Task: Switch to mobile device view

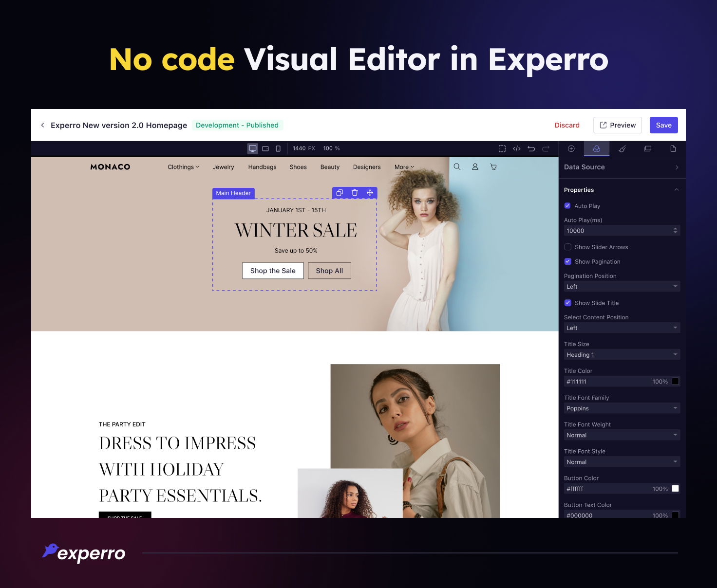Action: 278,148
